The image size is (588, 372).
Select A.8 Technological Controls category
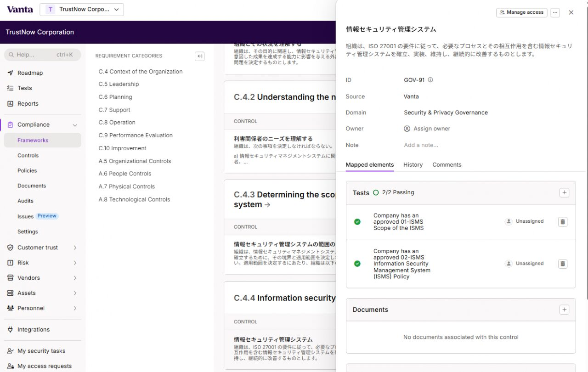pyautogui.click(x=134, y=199)
